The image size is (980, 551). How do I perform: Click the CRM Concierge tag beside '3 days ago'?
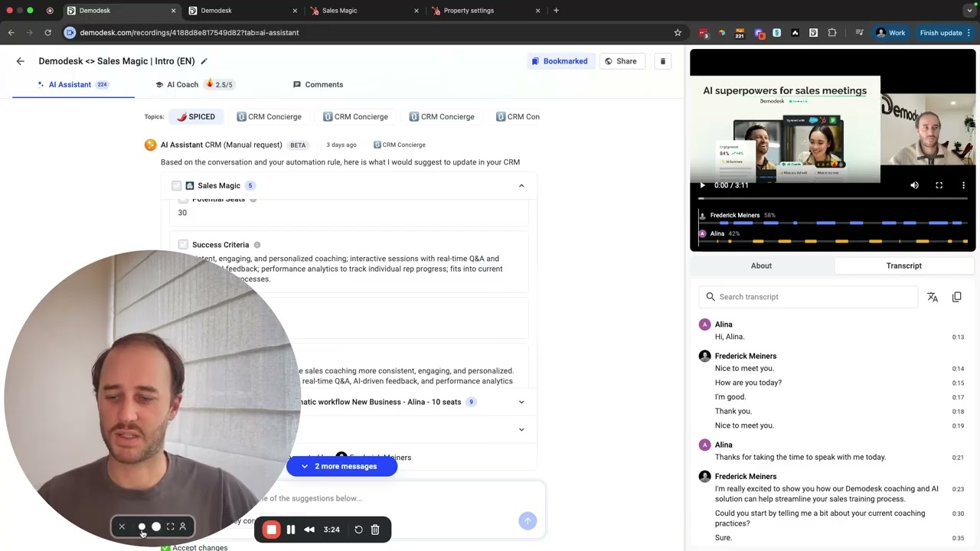400,145
